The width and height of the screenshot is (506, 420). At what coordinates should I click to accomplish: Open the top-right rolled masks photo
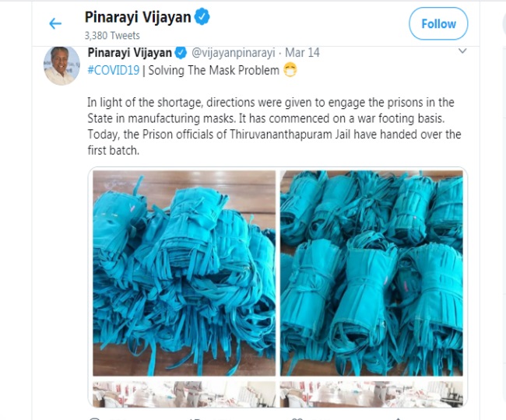pyautogui.click(x=371, y=273)
